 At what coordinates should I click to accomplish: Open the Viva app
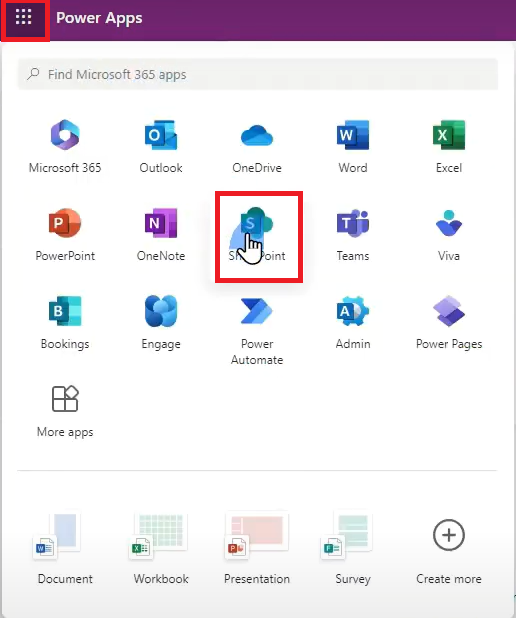pyautogui.click(x=449, y=235)
